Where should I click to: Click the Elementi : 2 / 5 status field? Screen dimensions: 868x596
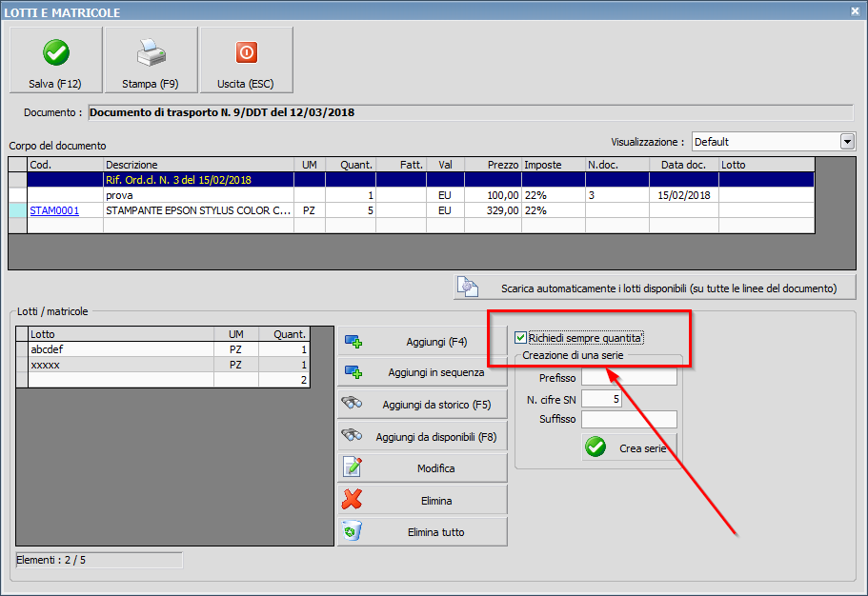(99, 560)
